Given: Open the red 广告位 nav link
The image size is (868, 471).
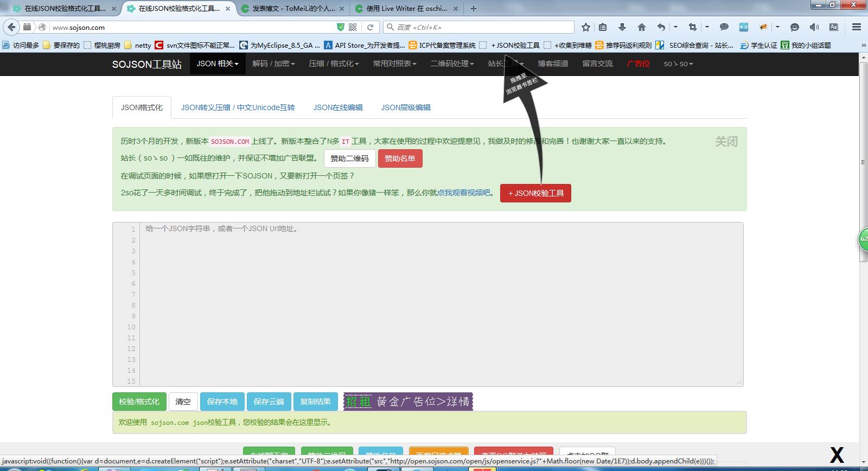Looking at the screenshot, I should pos(638,63).
